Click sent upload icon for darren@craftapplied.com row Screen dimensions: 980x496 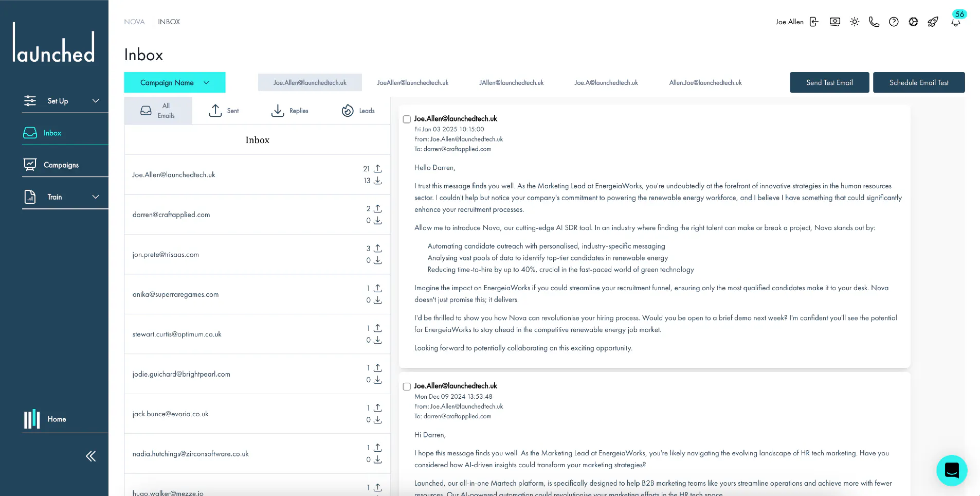(378, 208)
